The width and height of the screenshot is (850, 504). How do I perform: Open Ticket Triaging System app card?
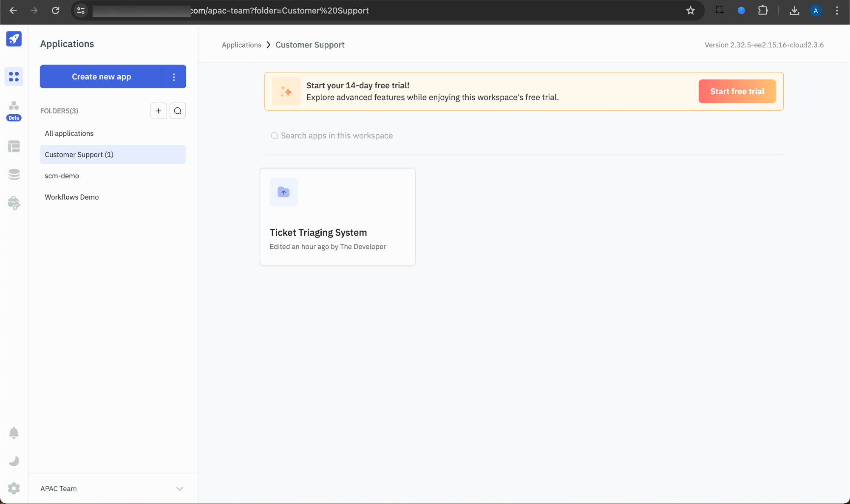coord(337,217)
